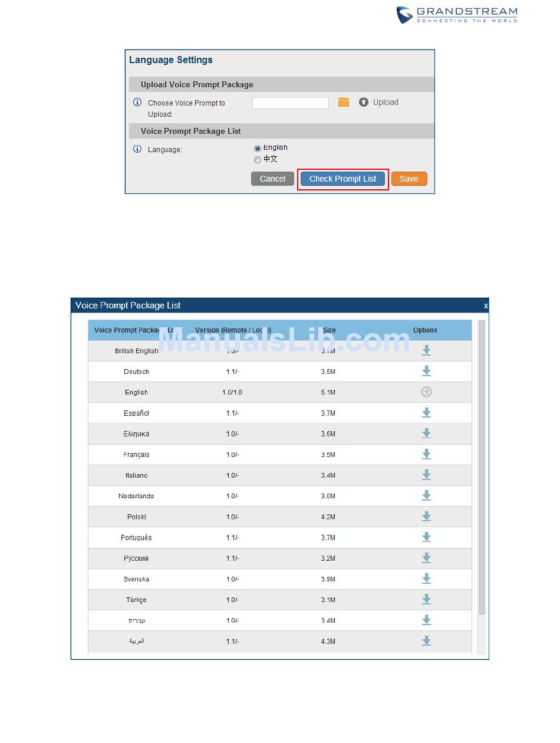Click the Español row name

coord(136,413)
